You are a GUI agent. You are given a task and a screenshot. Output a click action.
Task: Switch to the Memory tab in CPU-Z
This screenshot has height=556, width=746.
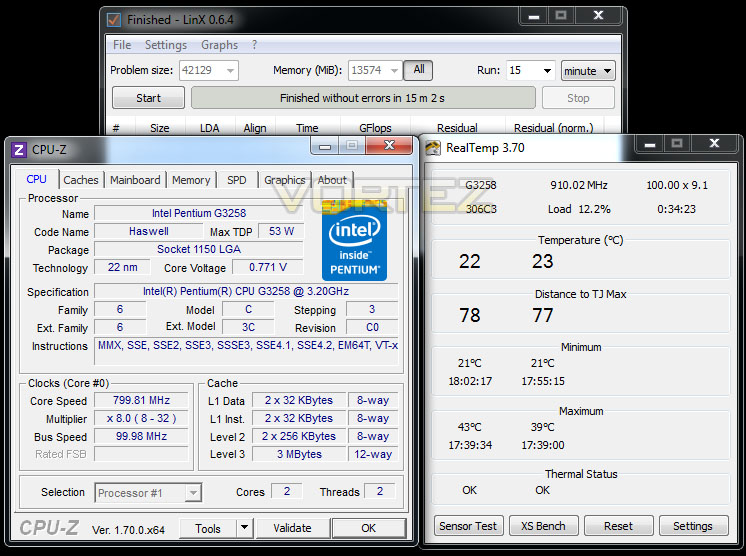tap(191, 180)
